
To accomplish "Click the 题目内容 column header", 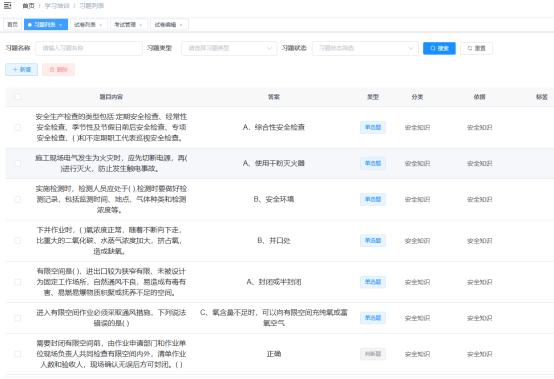I will 111,97.
